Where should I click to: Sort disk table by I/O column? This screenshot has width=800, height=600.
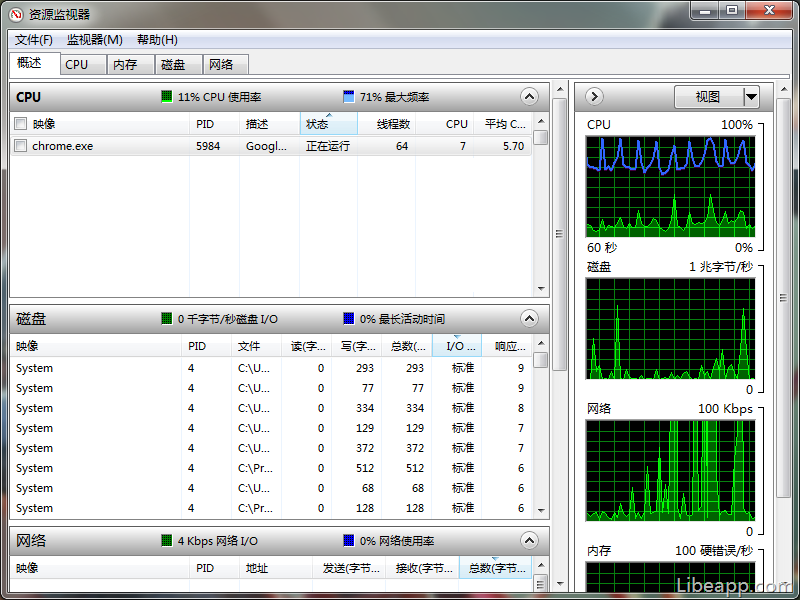(457, 346)
